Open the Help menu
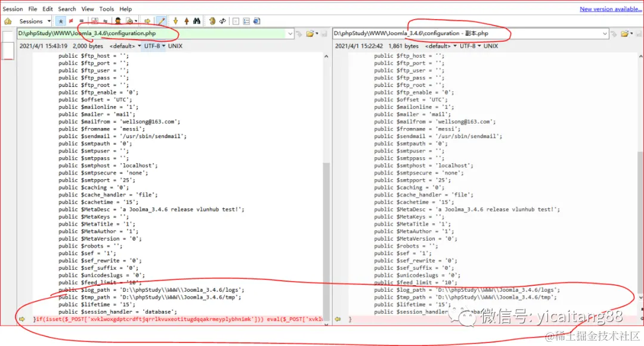The width and height of the screenshot is (644, 346). pyautogui.click(x=126, y=8)
